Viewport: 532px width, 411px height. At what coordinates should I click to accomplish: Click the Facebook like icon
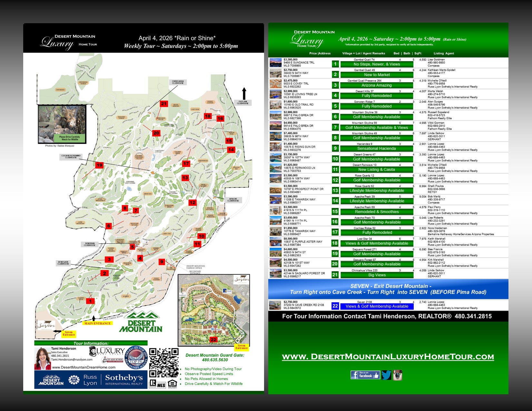tap(365, 375)
